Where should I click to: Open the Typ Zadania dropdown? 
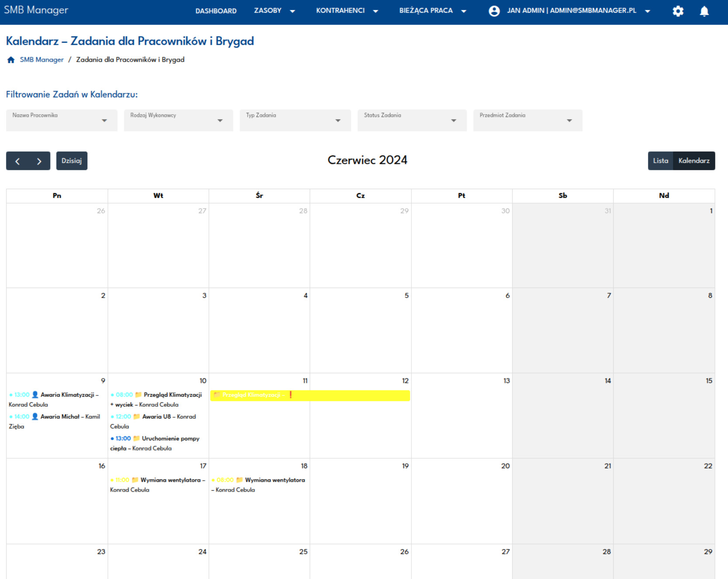[x=295, y=120]
